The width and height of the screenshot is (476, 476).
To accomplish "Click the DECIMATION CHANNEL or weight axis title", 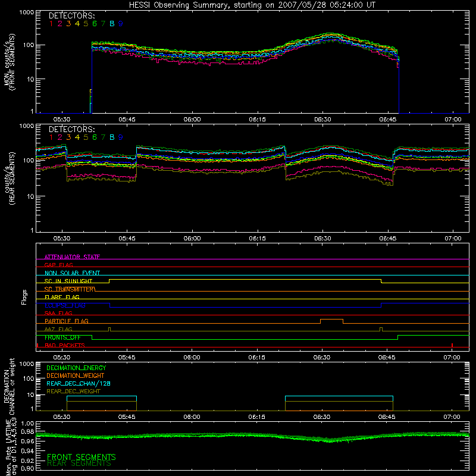I will point(9,386).
